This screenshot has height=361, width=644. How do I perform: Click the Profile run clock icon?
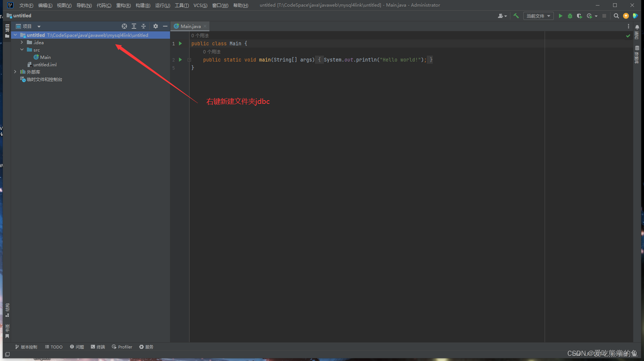tap(590, 16)
